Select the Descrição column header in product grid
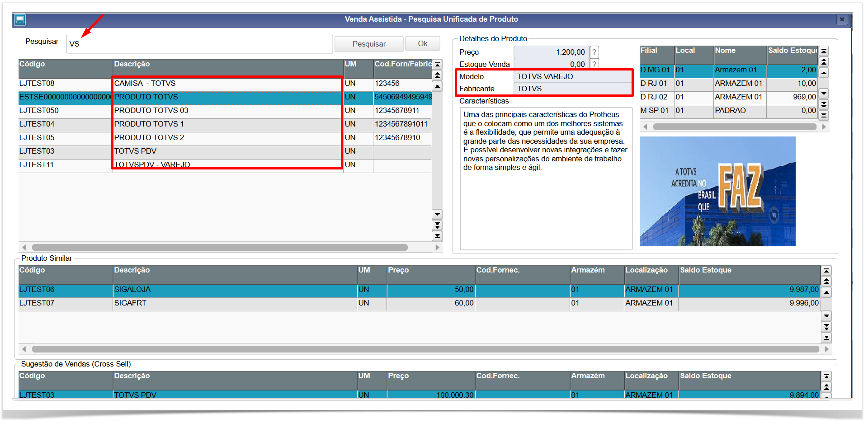The height and width of the screenshot is (423, 868). (x=228, y=69)
